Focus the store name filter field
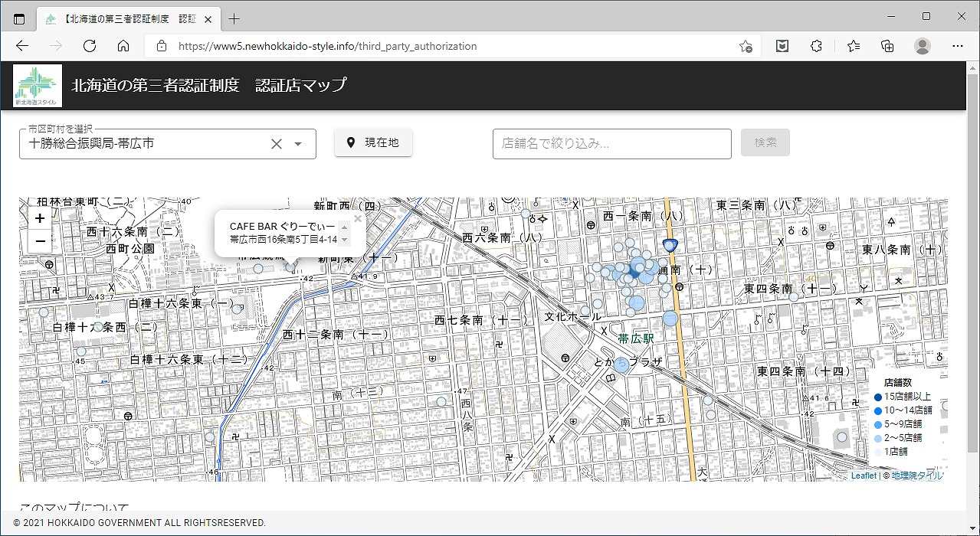 (611, 143)
